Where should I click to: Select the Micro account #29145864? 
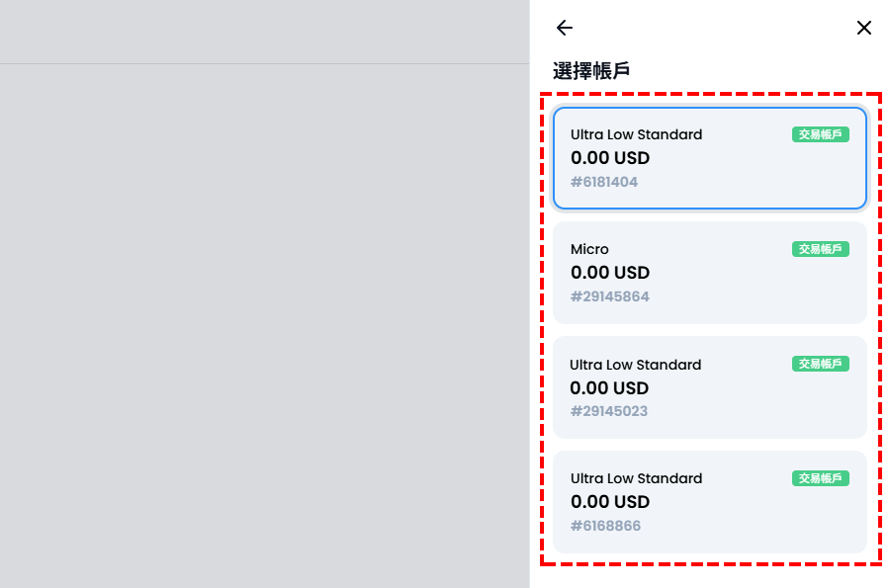coord(709,272)
